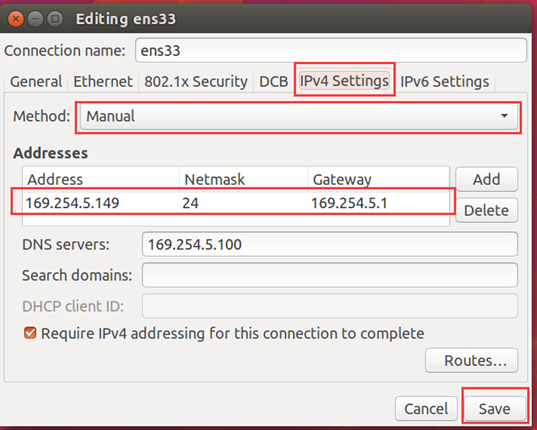Save the connection settings
537x430 pixels.
pos(495,408)
